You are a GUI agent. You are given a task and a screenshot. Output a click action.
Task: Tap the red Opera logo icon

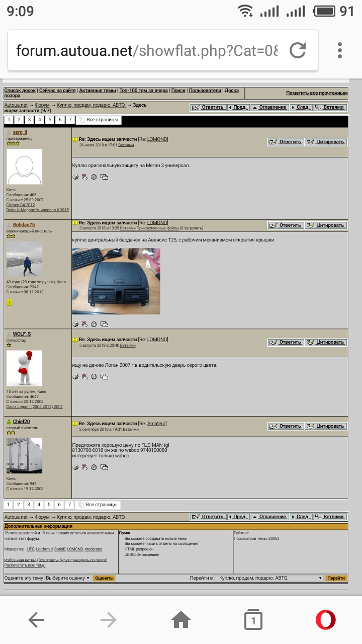coord(326,620)
